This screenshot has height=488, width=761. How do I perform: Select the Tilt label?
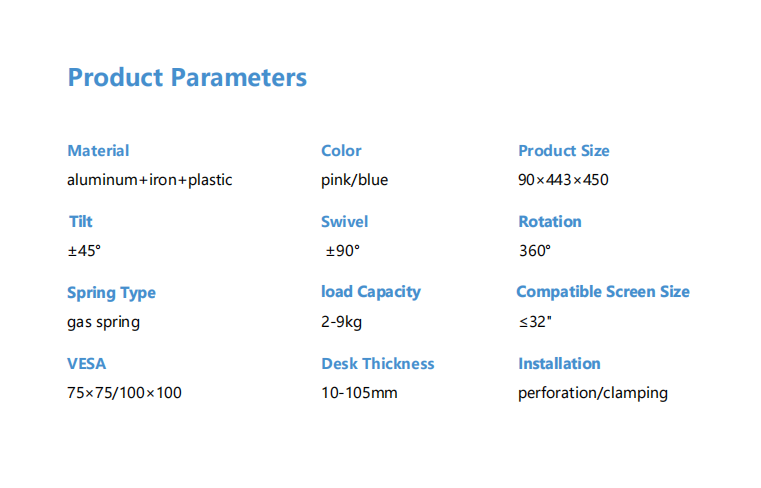coord(81,222)
